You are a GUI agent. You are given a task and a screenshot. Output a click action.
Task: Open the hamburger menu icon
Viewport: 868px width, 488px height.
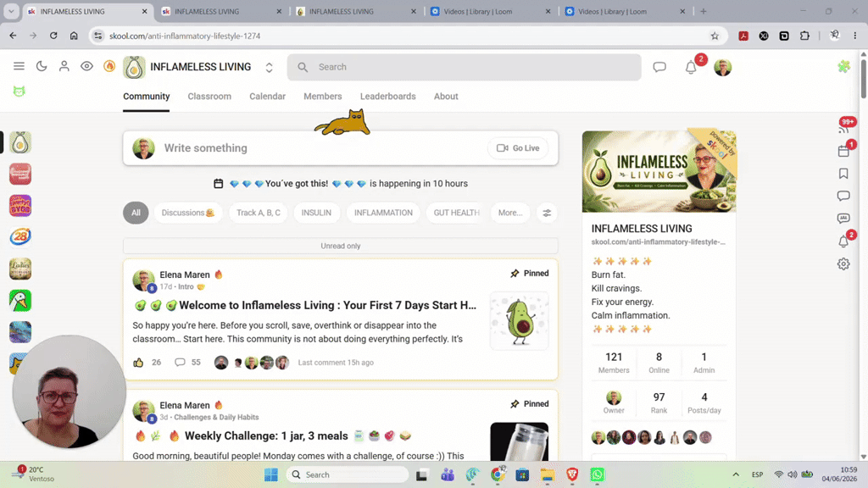click(19, 66)
